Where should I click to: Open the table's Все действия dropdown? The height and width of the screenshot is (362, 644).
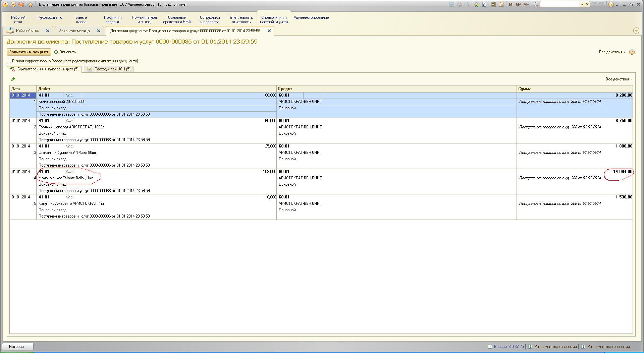[619, 79]
